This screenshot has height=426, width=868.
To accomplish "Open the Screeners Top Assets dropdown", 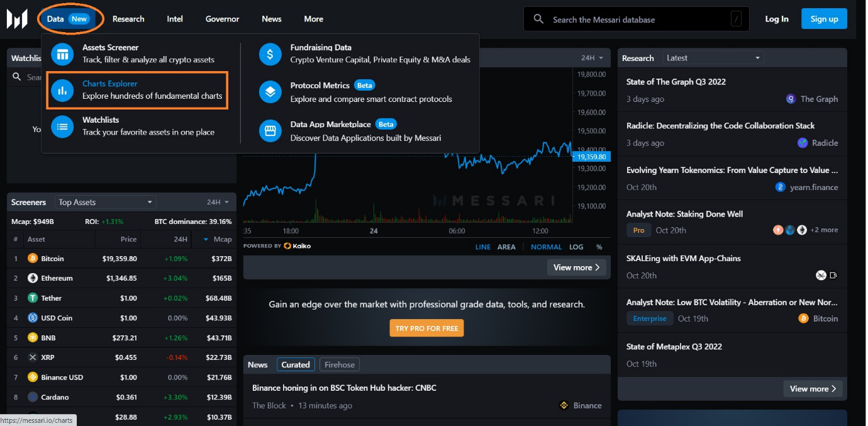I will tap(105, 202).
